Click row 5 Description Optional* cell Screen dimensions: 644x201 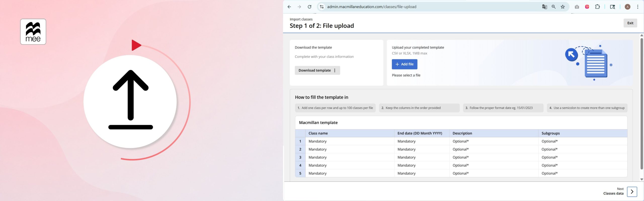[494, 174]
